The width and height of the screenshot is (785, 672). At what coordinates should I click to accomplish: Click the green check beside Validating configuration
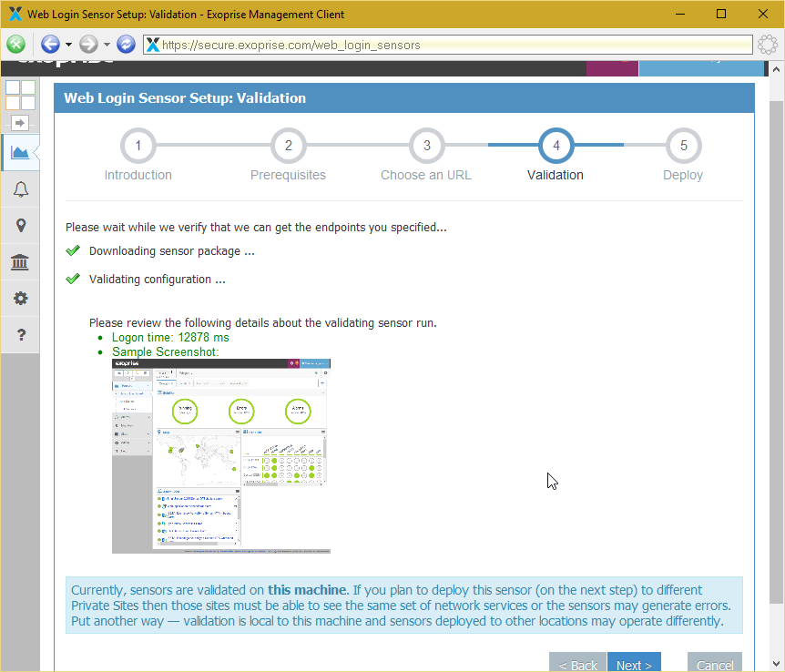pos(73,279)
